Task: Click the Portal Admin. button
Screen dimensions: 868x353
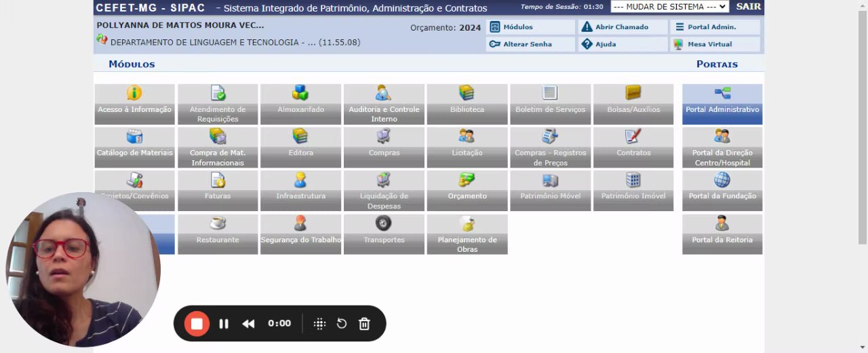Action: click(x=715, y=27)
